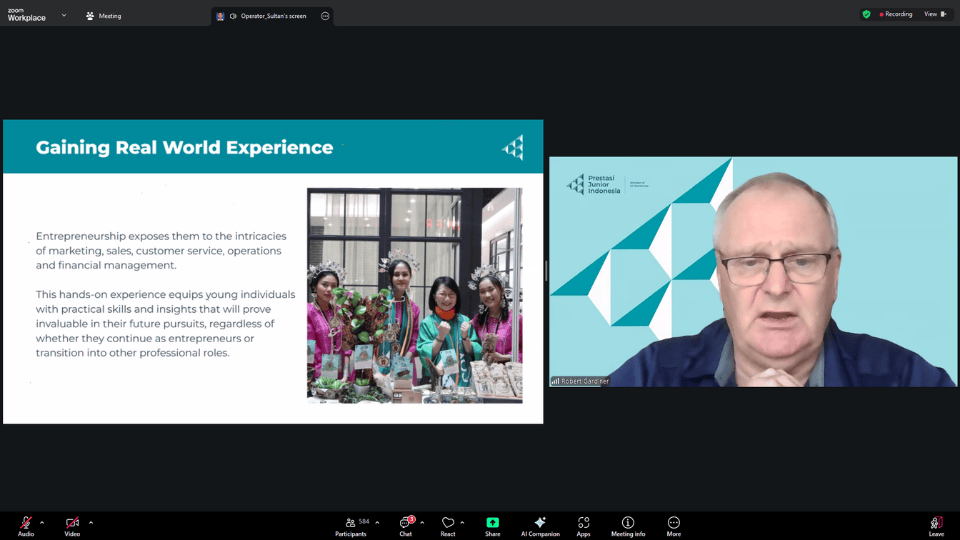Unmute the Audio microphone
This screenshot has height=540, width=960.
point(26,523)
